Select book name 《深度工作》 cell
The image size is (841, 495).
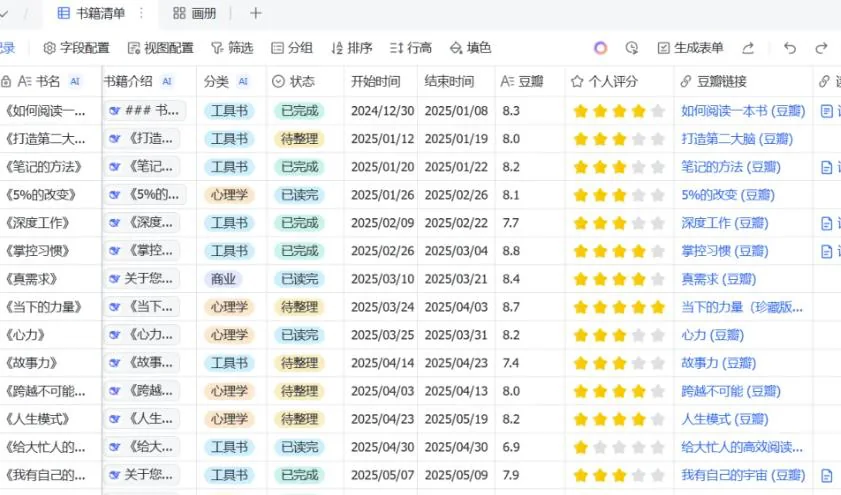click(38, 223)
